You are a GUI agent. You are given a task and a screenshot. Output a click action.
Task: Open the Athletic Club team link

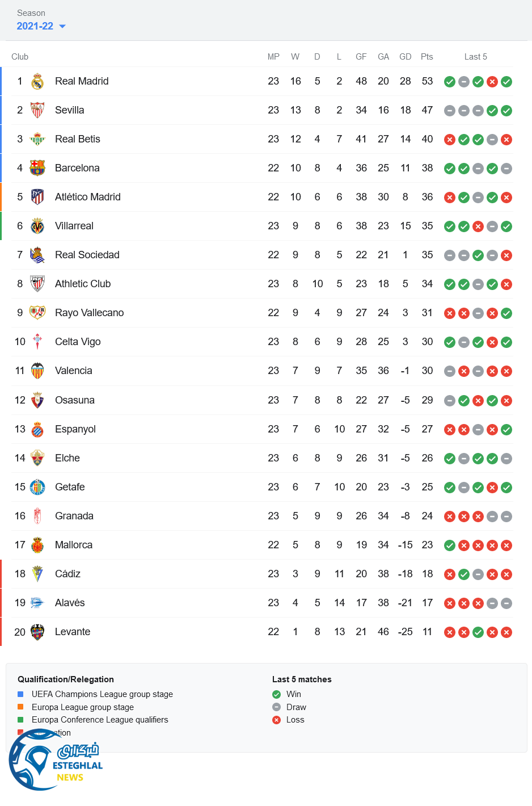click(x=83, y=284)
